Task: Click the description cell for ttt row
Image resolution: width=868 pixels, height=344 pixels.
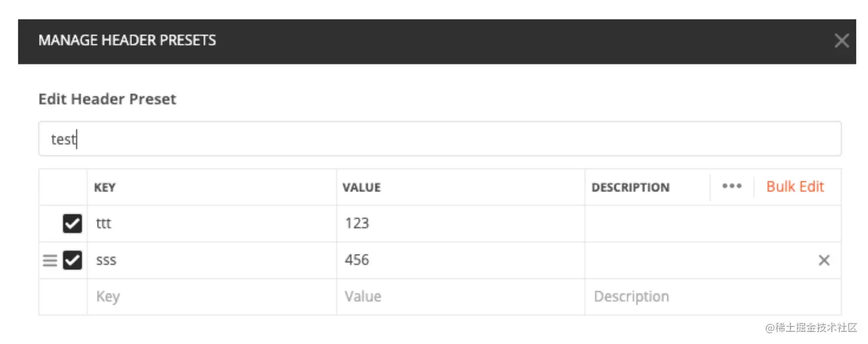Action: [x=712, y=224]
